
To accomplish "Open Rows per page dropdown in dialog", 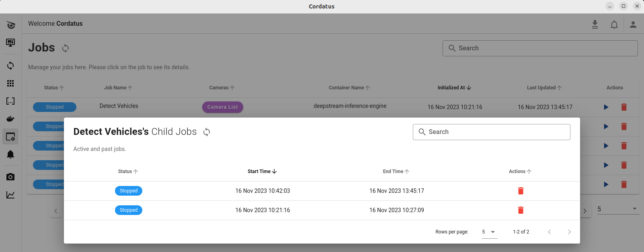I will pyautogui.click(x=489, y=232).
